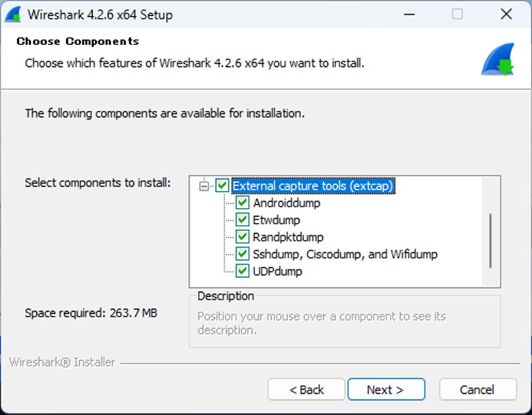
Task: Disable the Sshdump, Ciscodump, and Wifidump checkbox
Action: coord(242,254)
